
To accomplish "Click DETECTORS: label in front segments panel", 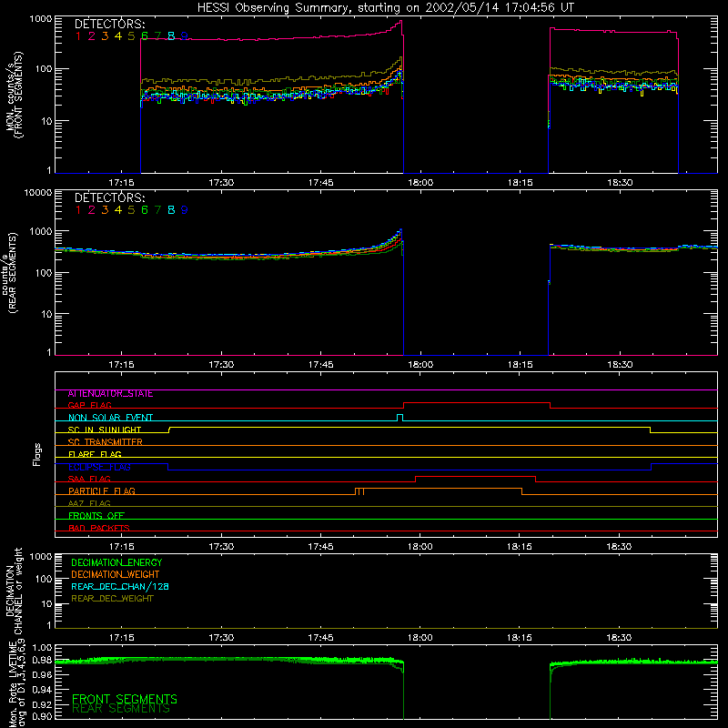I will tap(110, 24).
